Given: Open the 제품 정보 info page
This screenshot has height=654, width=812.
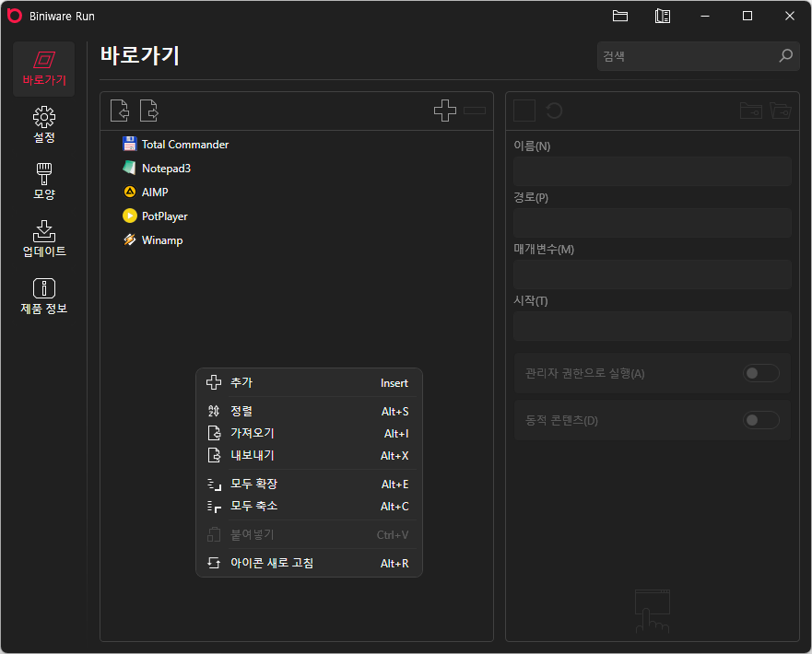Looking at the screenshot, I should click(x=44, y=296).
